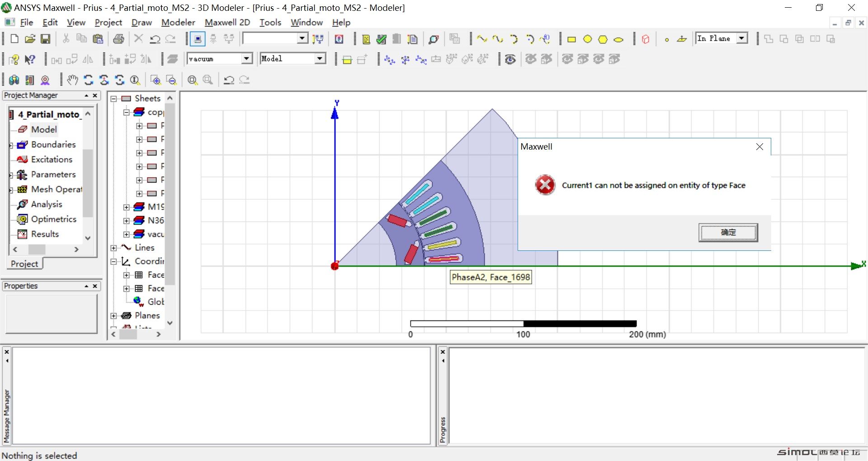Open the In Plane movement mode dropdown

point(742,38)
